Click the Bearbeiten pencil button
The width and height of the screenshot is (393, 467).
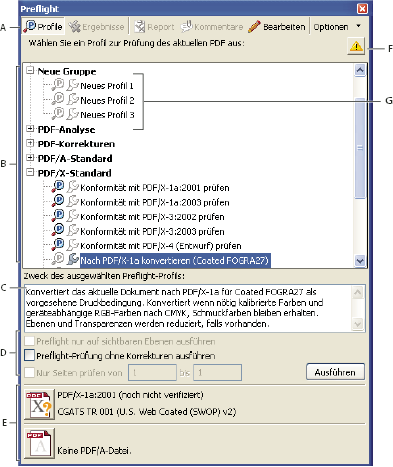[276, 27]
